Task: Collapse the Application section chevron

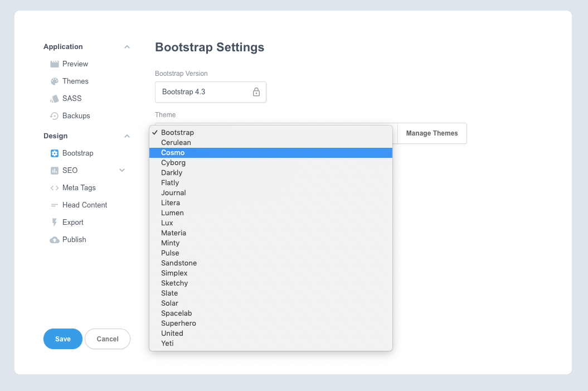Action: [127, 47]
